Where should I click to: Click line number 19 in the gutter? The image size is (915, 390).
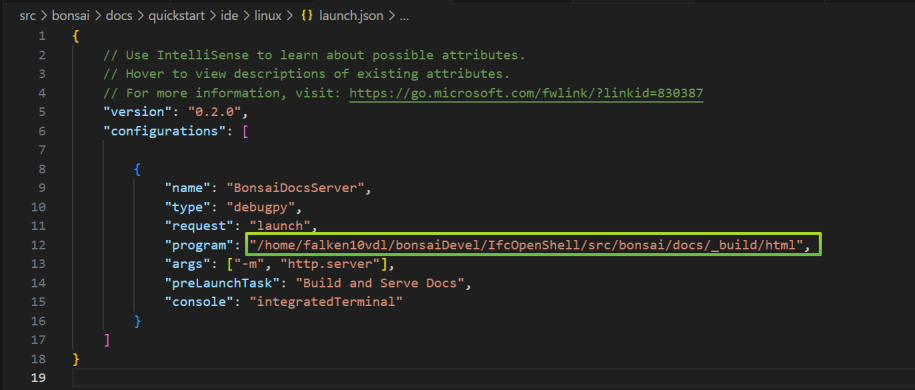tap(38, 377)
